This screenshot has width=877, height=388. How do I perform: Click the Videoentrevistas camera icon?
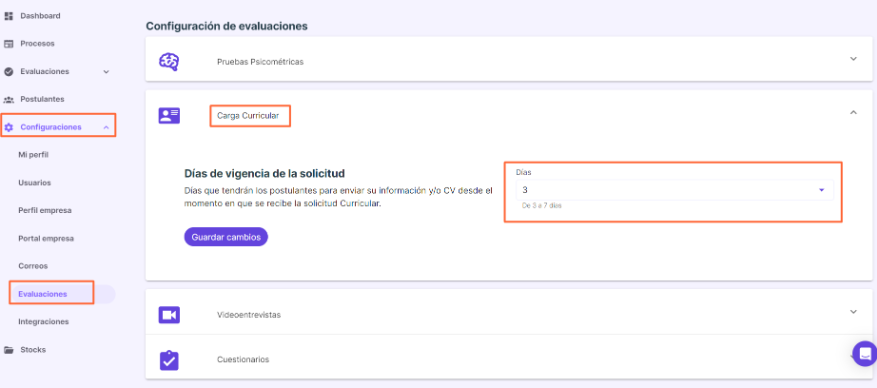pos(169,315)
